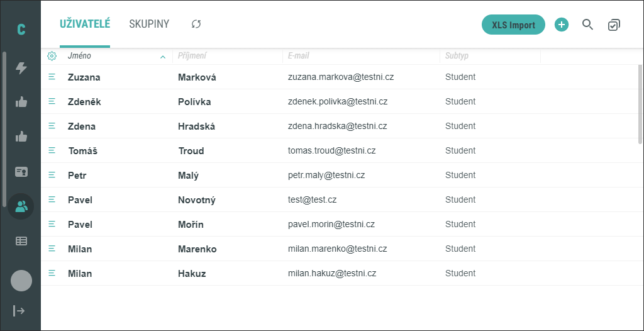The width and height of the screenshot is (644, 331).
Task: Click the certificate icon in sidebar
Action: coord(21,171)
